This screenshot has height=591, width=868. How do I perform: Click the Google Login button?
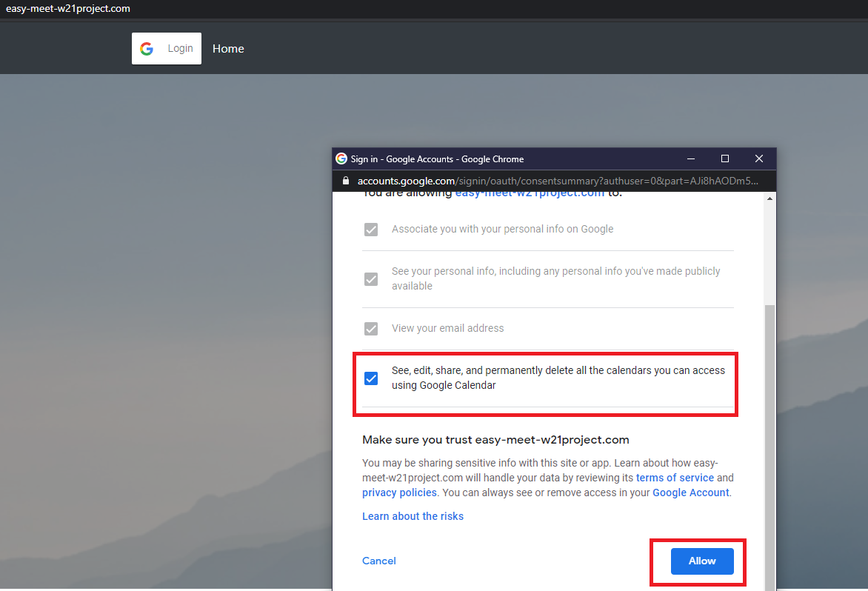click(x=166, y=49)
